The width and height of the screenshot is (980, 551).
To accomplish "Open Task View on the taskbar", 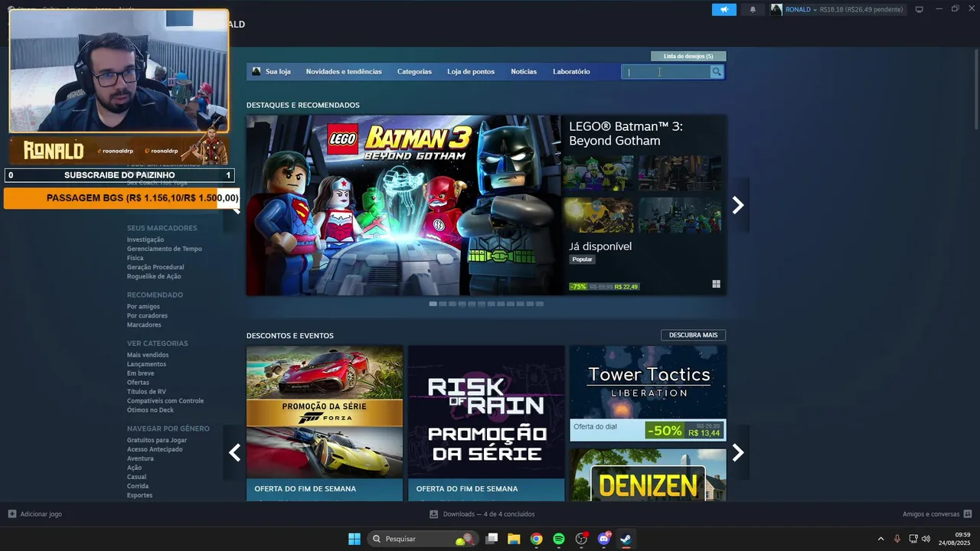I will pos(492,539).
